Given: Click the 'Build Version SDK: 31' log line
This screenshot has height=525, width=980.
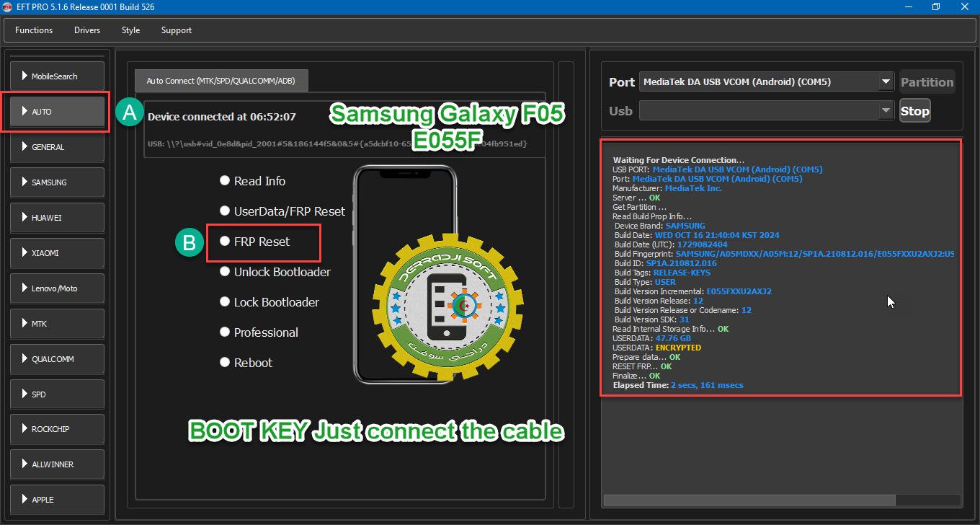Looking at the screenshot, I should coord(652,319).
